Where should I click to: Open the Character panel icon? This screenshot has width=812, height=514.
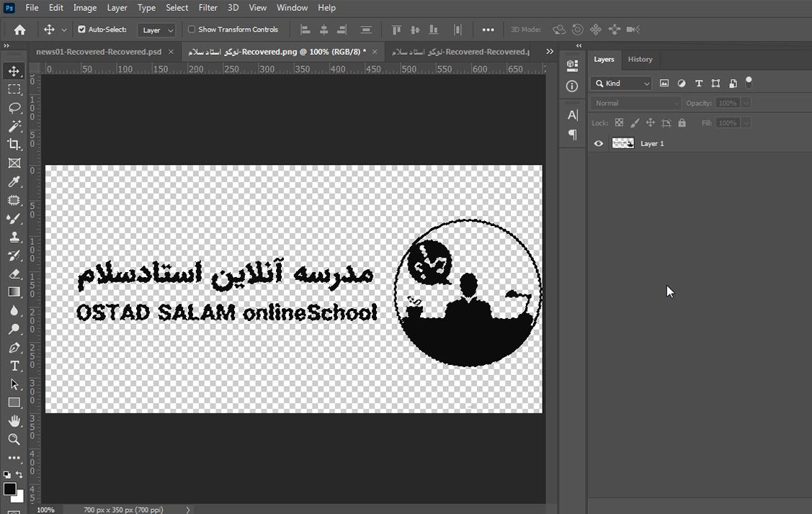point(572,115)
